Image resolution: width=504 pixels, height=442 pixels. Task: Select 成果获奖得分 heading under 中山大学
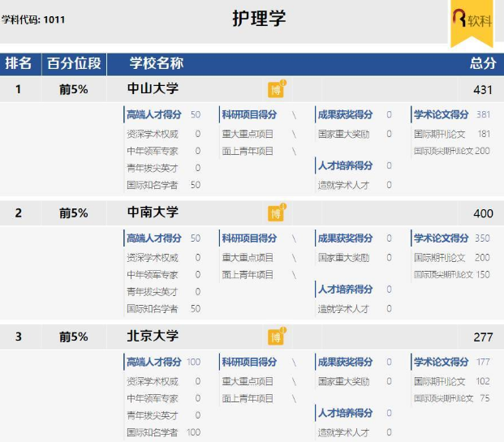tap(345, 115)
